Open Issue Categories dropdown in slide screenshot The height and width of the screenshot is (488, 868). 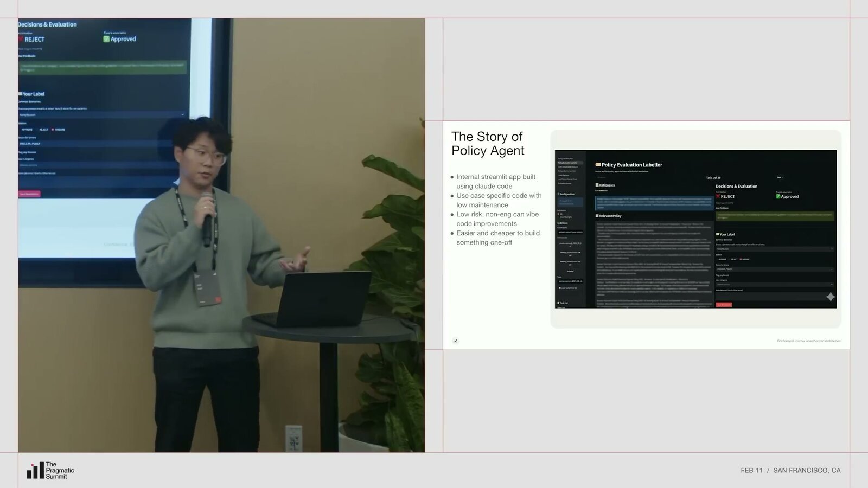point(775,285)
